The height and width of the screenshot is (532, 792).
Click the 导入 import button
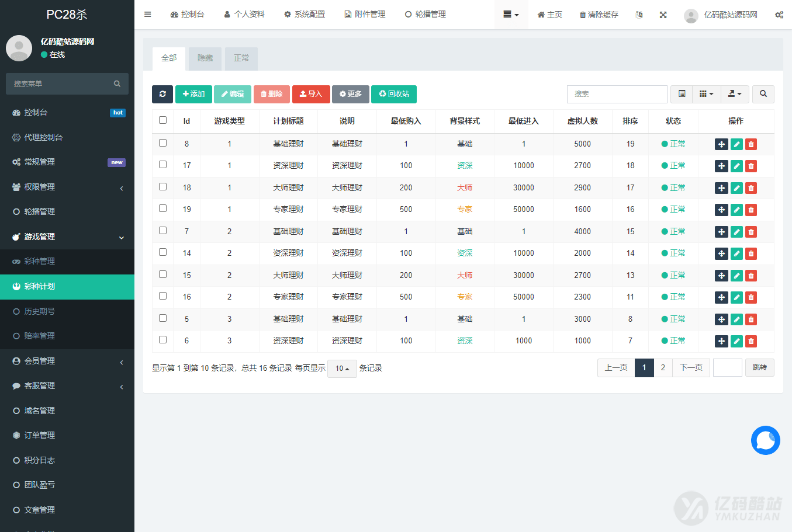311,94
